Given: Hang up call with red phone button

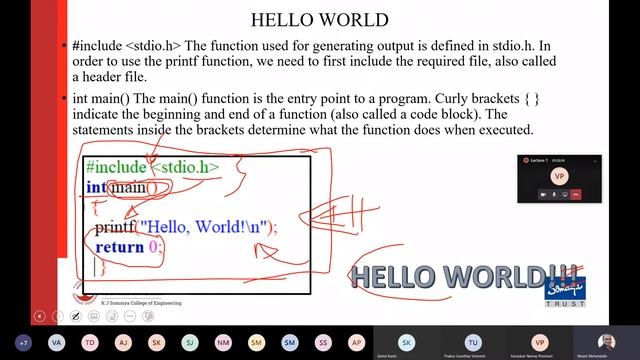Looking at the screenshot, I should pos(576,195).
